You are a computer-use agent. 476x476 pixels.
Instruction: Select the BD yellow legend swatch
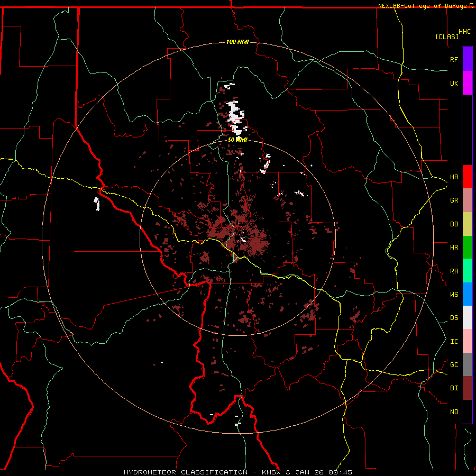click(467, 224)
